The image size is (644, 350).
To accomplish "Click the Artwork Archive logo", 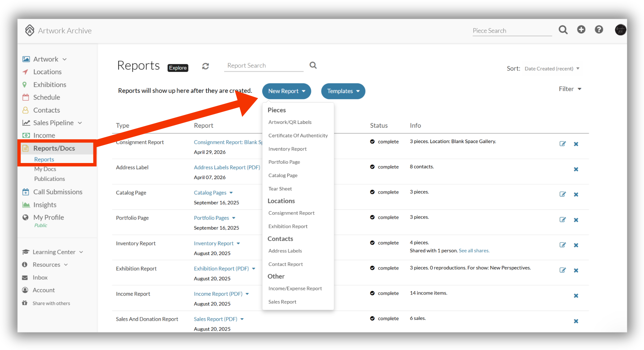I will click(x=58, y=30).
